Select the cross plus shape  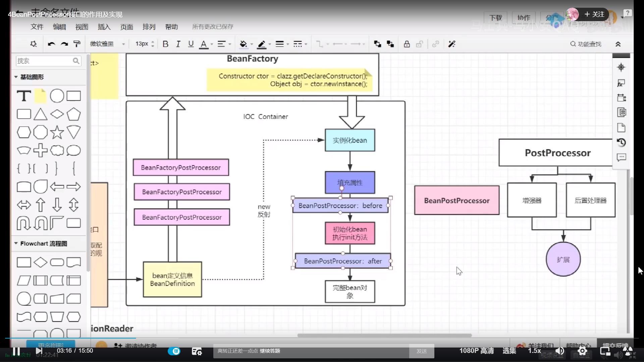(40, 150)
